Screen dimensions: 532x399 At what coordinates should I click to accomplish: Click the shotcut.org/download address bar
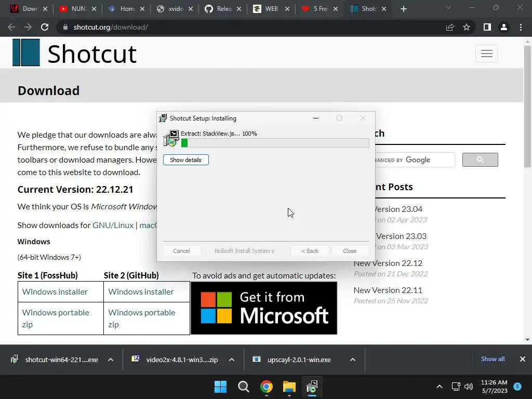[x=251, y=27]
